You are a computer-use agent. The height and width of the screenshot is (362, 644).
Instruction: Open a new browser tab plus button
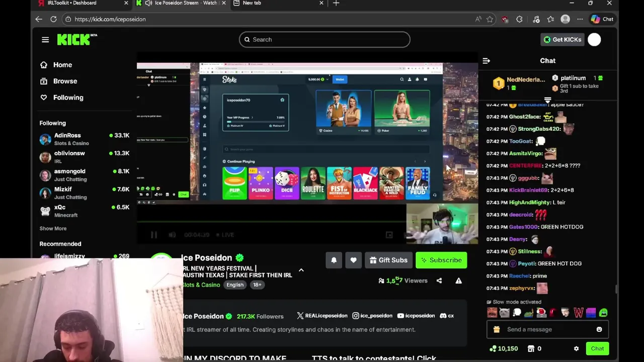click(x=336, y=3)
